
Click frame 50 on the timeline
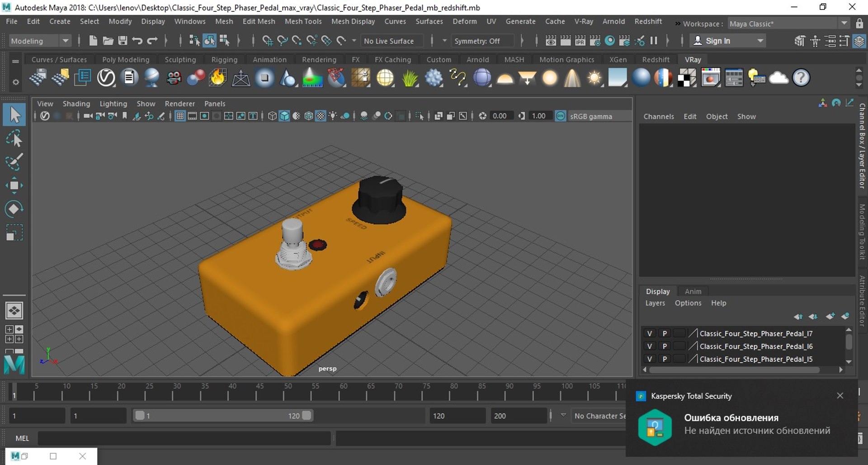[x=284, y=392]
